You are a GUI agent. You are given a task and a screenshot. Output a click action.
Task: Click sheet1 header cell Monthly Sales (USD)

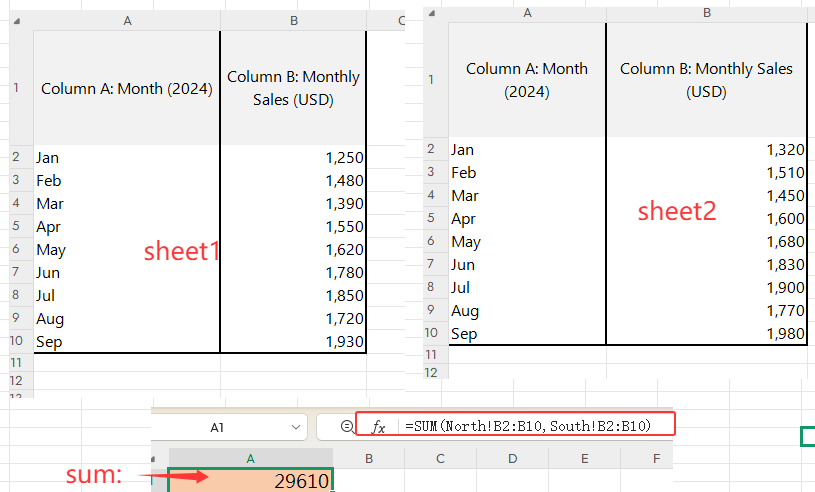[293, 88]
